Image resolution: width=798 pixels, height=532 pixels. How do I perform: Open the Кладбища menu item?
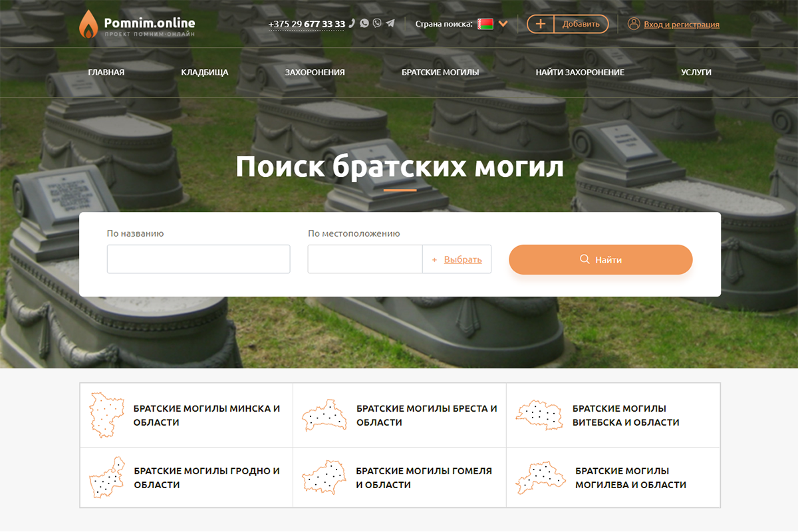pos(205,72)
